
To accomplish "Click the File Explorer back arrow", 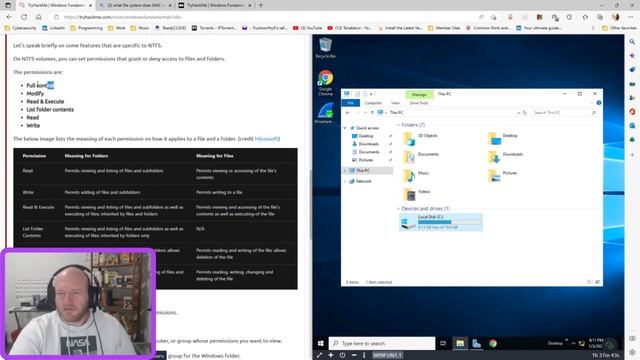I will pyautogui.click(x=348, y=113).
